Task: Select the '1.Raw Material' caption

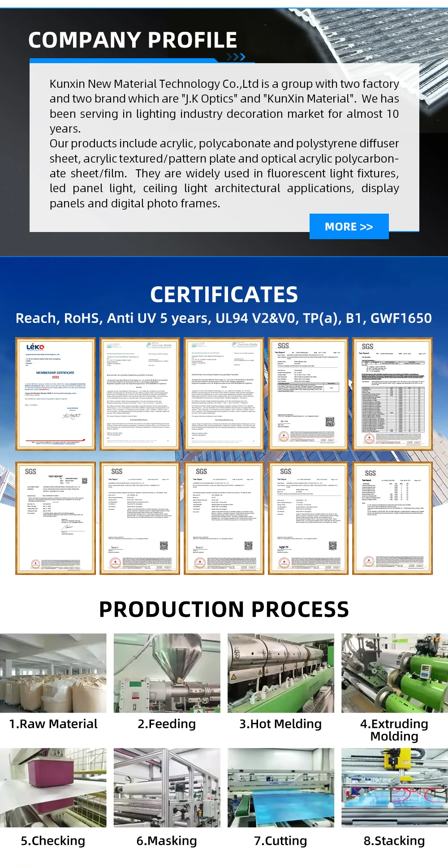Action: 53,724
